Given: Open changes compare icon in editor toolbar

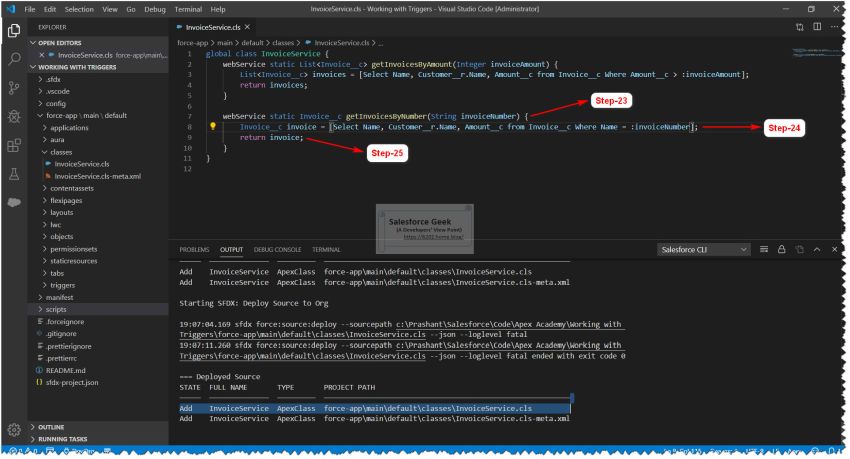Looking at the screenshot, I should pyautogui.click(x=800, y=27).
